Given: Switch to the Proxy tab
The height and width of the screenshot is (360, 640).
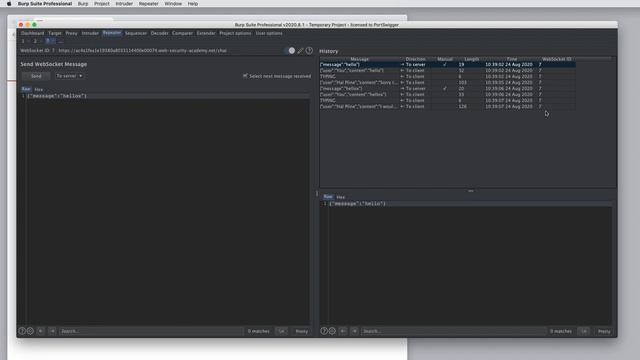Looking at the screenshot, I should 71,33.
